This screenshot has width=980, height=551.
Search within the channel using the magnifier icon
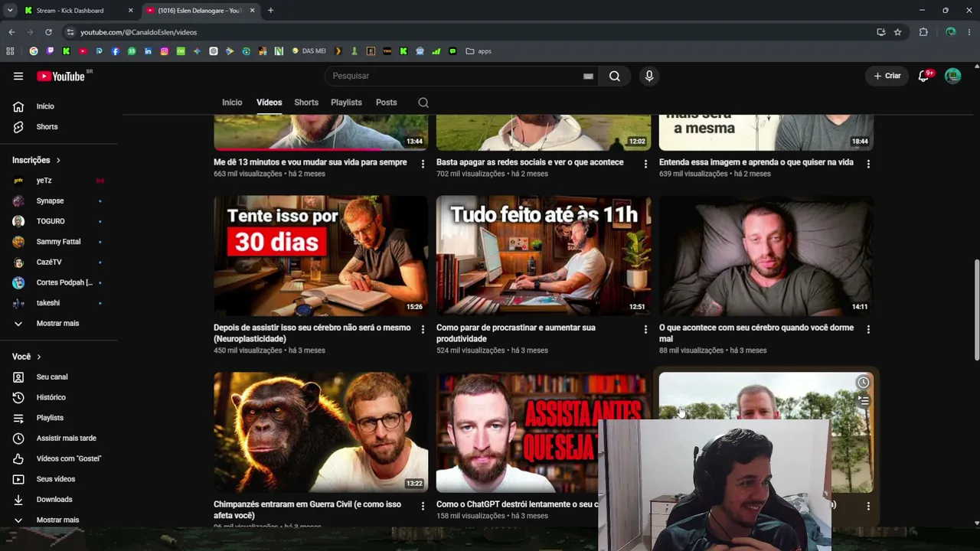(423, 103)
